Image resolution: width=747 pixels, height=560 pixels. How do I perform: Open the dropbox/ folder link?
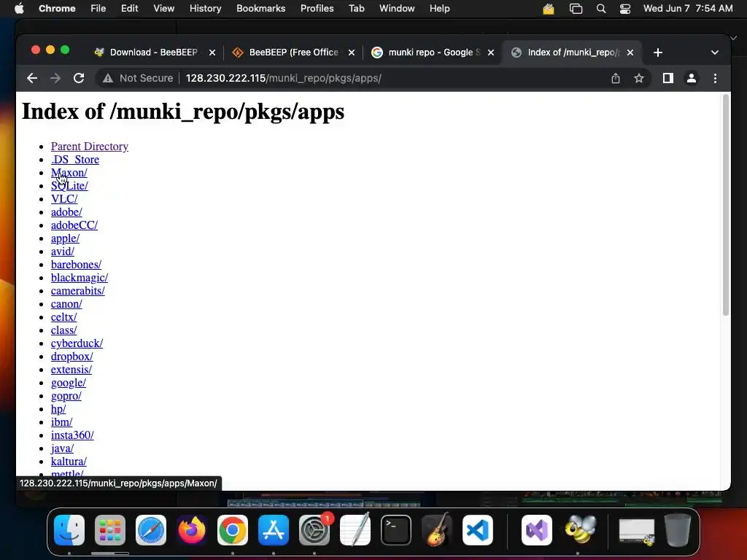(x=72, y=356)
